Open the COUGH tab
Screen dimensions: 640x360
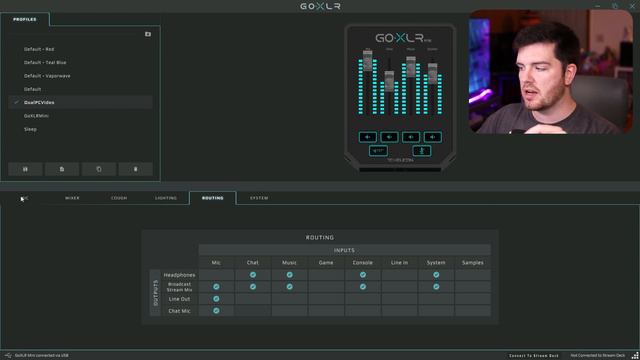click(119, 198)
